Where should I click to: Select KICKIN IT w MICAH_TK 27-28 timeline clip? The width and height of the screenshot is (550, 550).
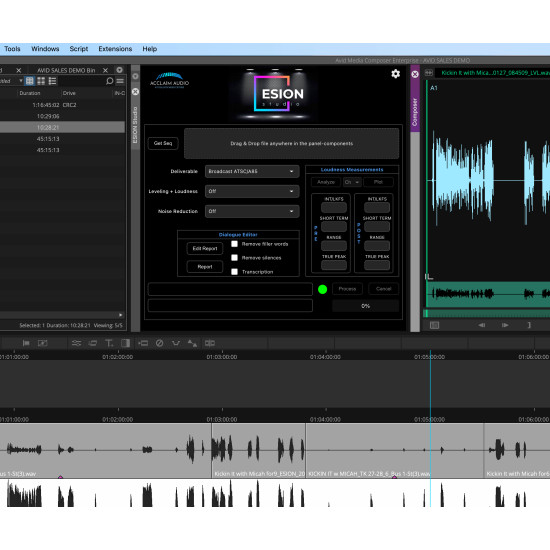click(x=395, y=451)
